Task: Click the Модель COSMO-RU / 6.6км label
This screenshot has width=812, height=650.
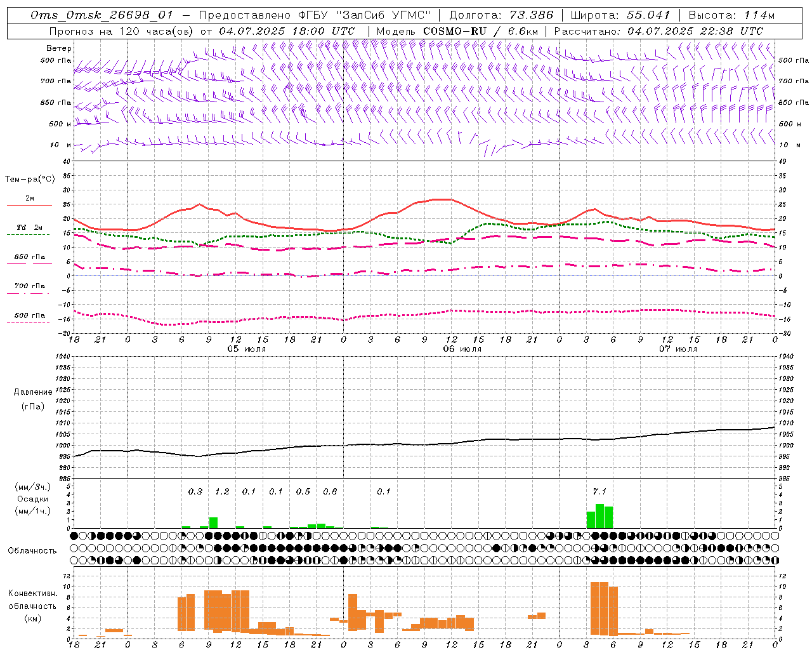Action: pos(457,31)
